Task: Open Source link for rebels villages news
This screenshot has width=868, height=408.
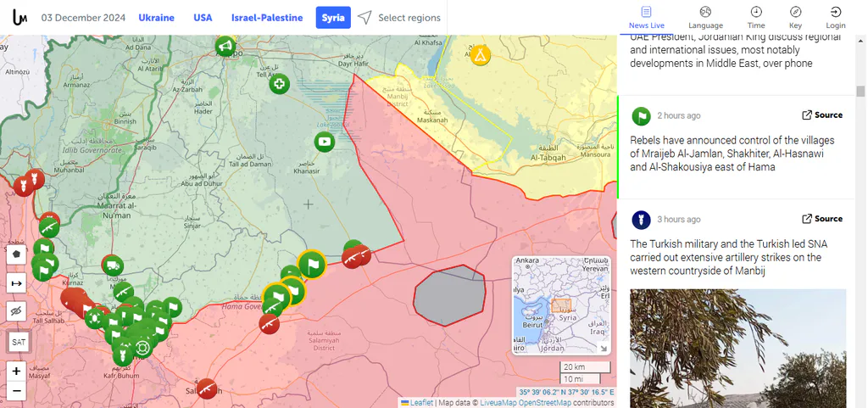Action: click(822, 115)
